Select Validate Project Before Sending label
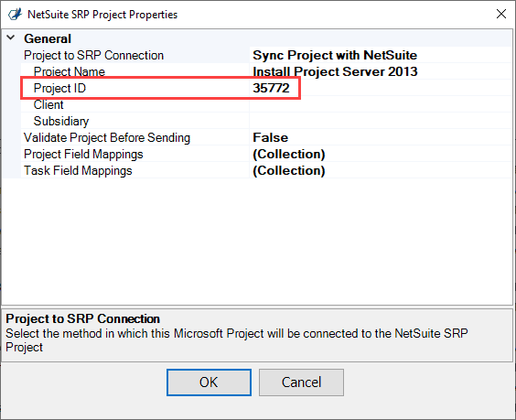The height and width of the screenshot is (420, 516). coord(107,137)
